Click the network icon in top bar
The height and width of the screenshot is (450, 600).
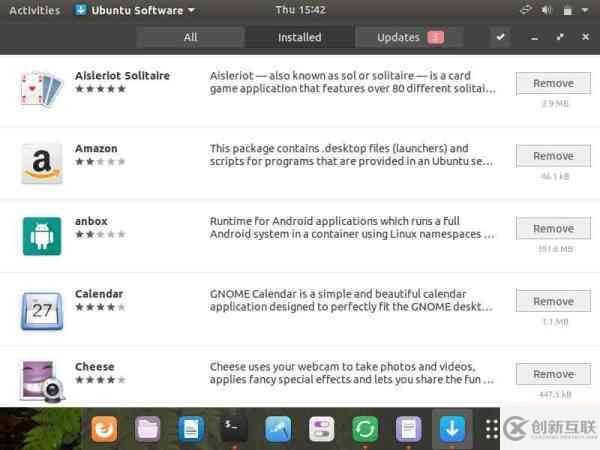526,10
